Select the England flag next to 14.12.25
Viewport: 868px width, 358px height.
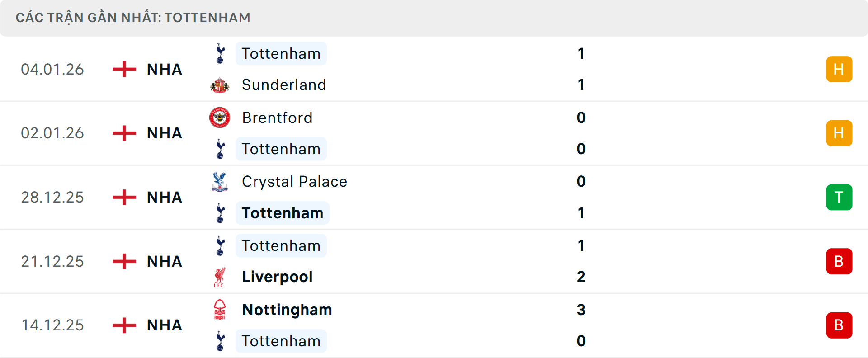tap(123, 325)
